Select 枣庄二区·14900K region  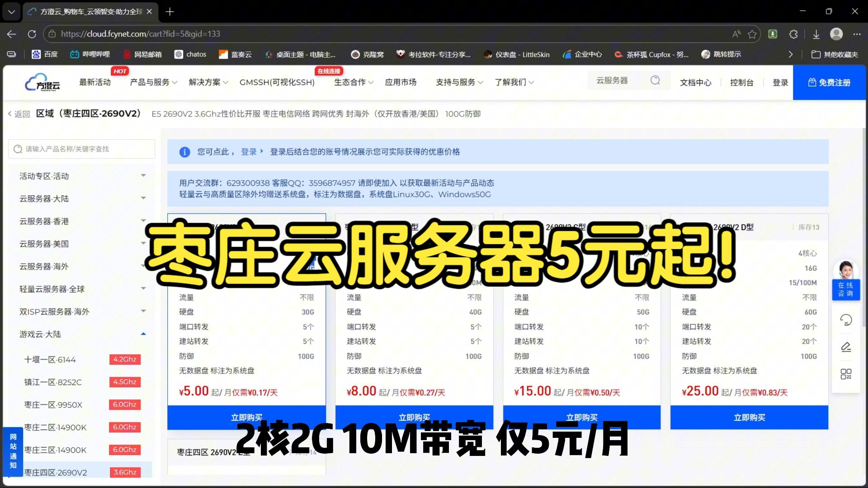tap(81, 427)
